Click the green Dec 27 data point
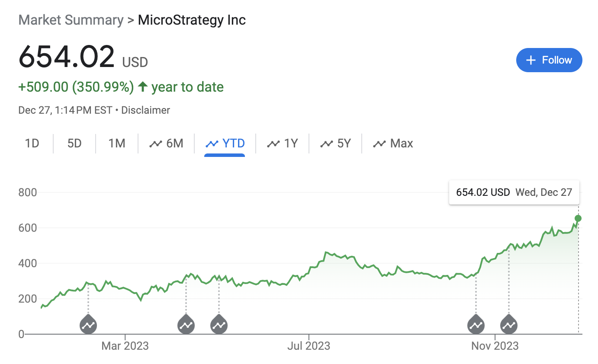Viewport: 598px width, 364px height. pos(578,218)
